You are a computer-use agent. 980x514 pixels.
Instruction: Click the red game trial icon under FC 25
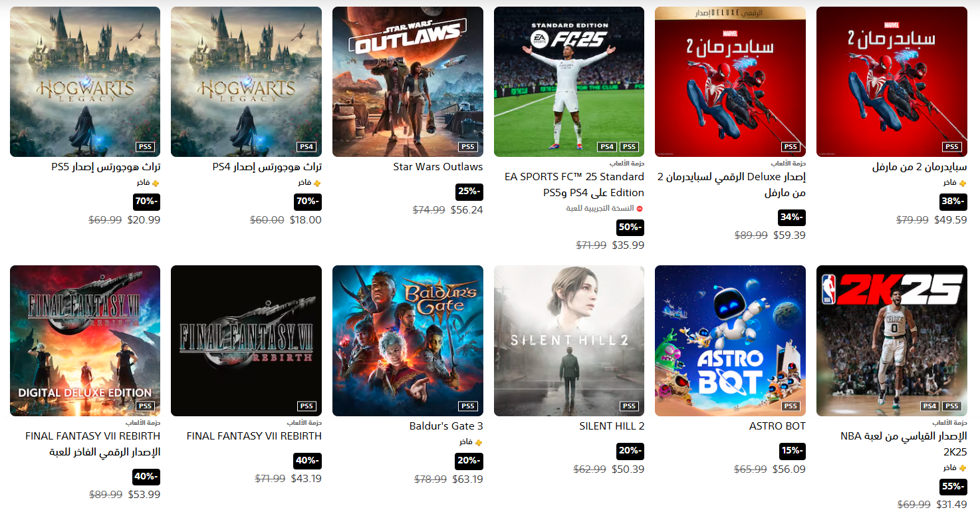tap(640, 209)
